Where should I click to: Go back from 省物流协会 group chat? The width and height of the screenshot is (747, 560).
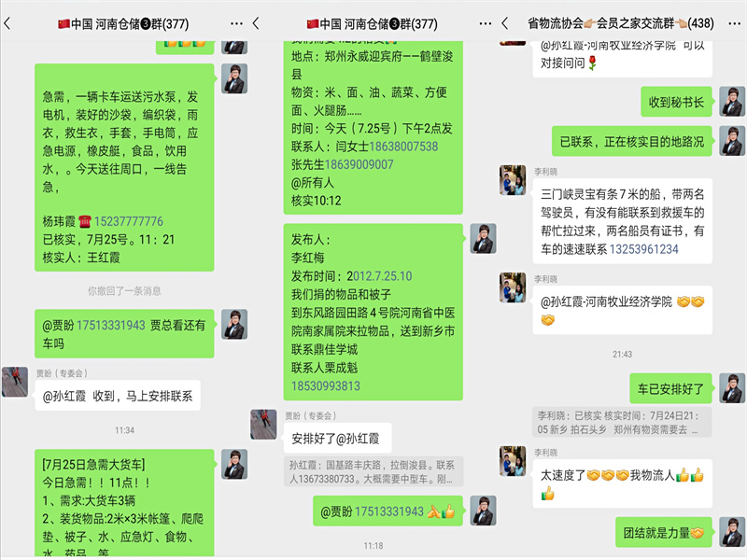[x=504, y=22]
